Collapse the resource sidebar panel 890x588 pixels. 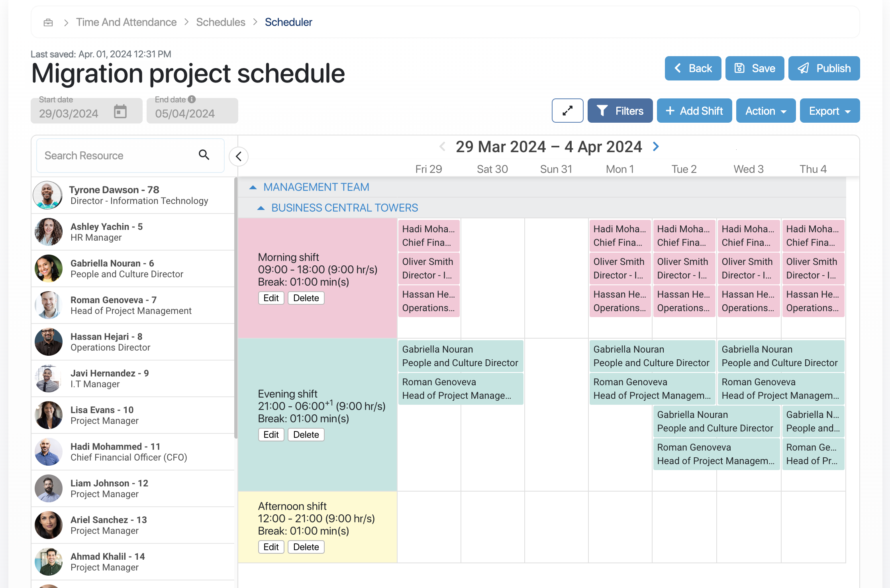pyautogui.click(x=239, y=157)
